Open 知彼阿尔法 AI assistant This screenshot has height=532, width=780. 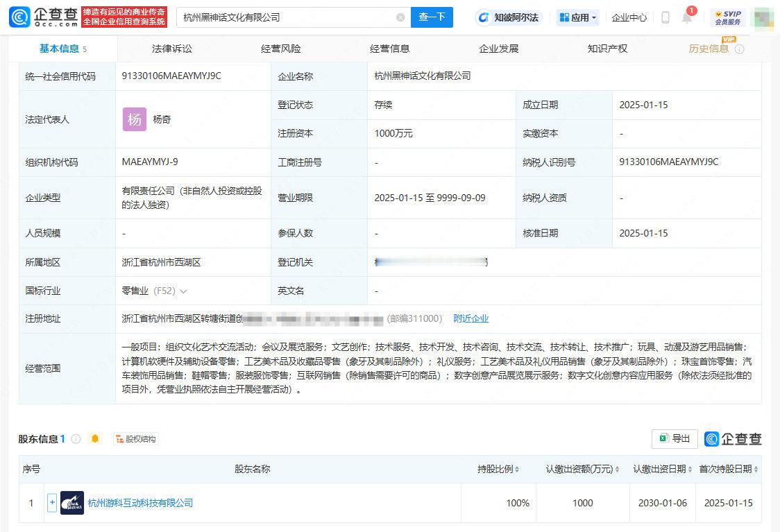pos(509,17)
